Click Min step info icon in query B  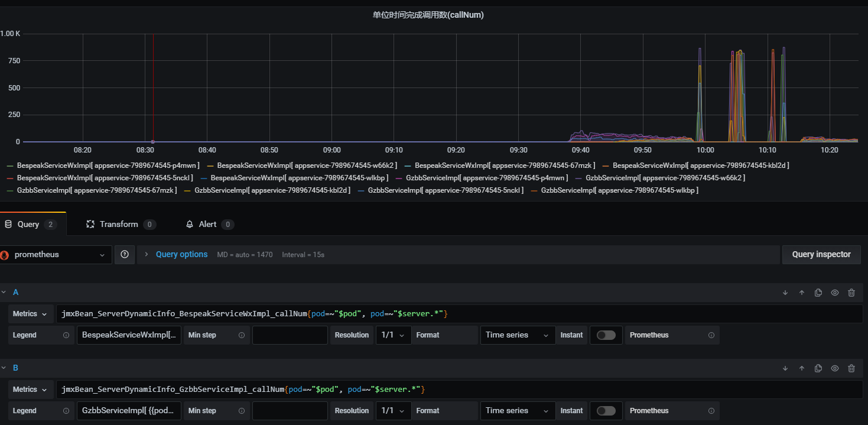tap(241, 411)
